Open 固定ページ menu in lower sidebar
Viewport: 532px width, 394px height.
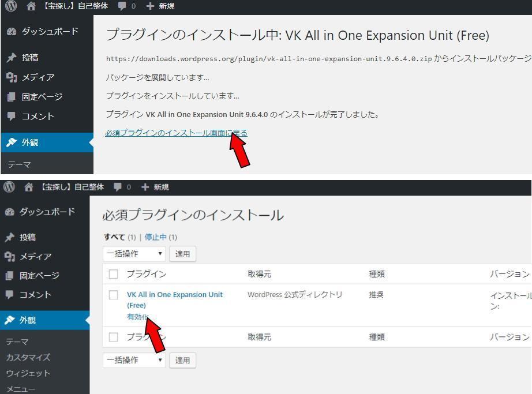tap(45, 276)
